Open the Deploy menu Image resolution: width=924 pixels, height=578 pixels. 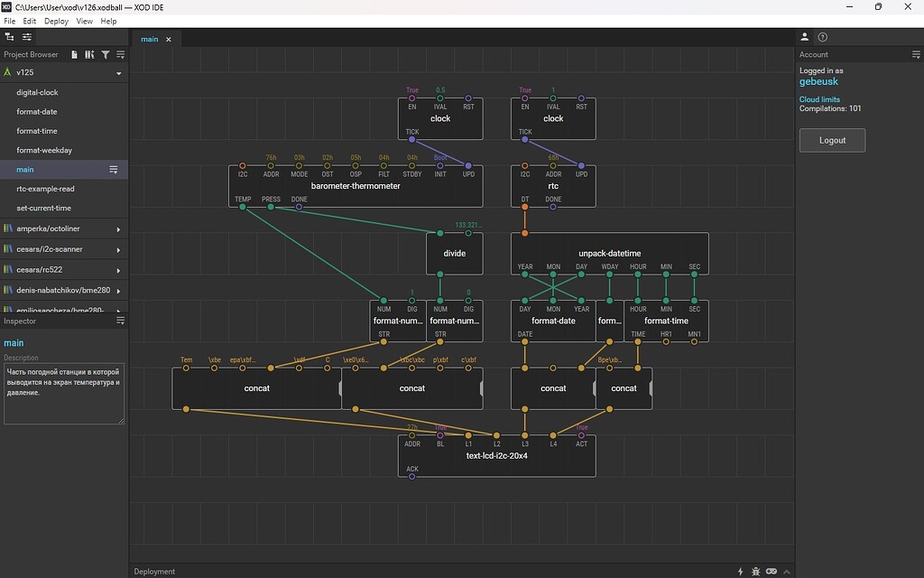tap(56, 21)
